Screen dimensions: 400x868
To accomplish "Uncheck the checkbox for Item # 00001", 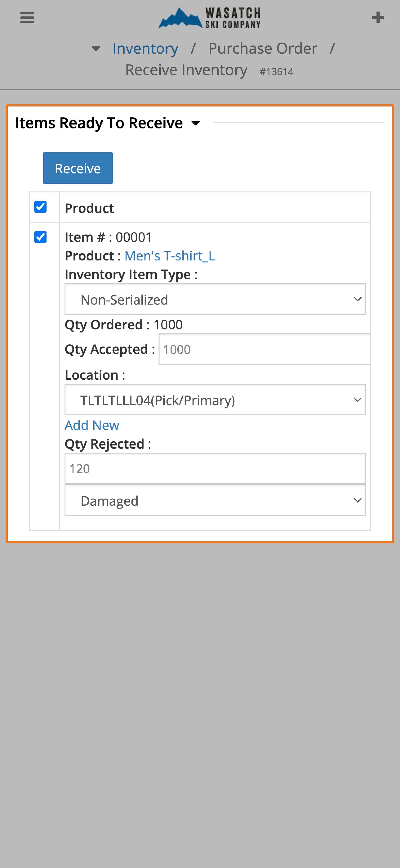I will coord(40,237).
